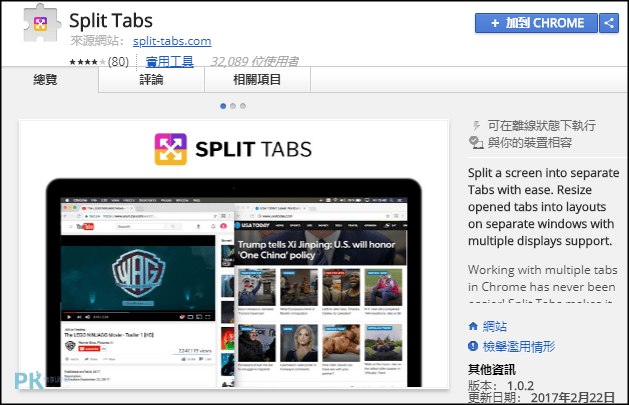Select the third carousel dot
The height and width of the screenshot is (405, 629).
243,106
